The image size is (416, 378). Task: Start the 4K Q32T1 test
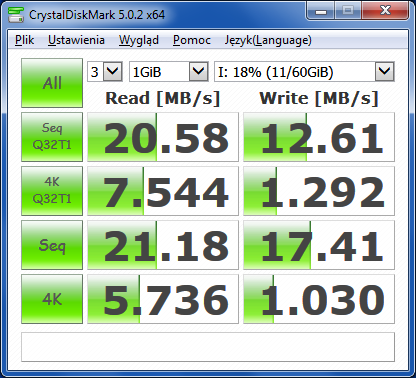[52, 191]
